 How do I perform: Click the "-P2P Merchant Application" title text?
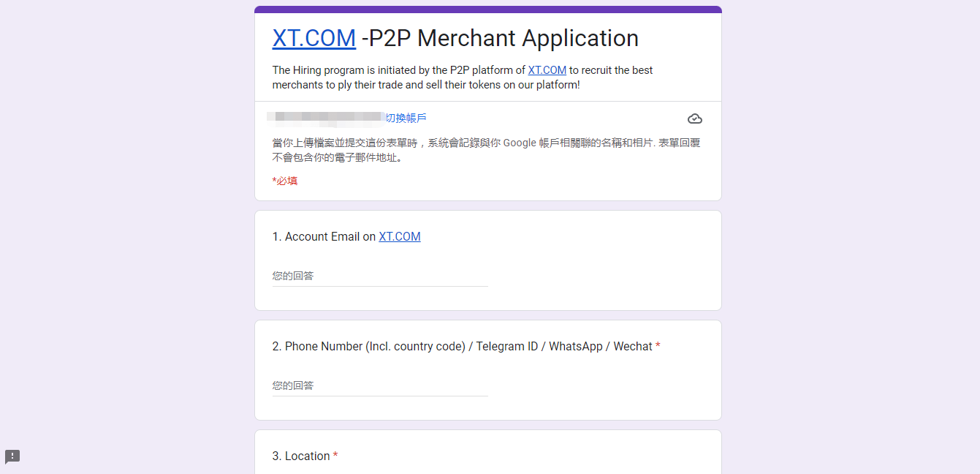coord(500,38)
